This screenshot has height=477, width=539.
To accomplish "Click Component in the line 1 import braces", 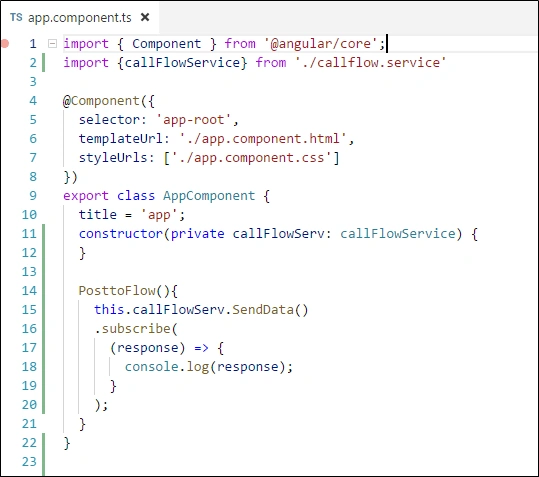I will pyautogui.click(x=167, y=44).
